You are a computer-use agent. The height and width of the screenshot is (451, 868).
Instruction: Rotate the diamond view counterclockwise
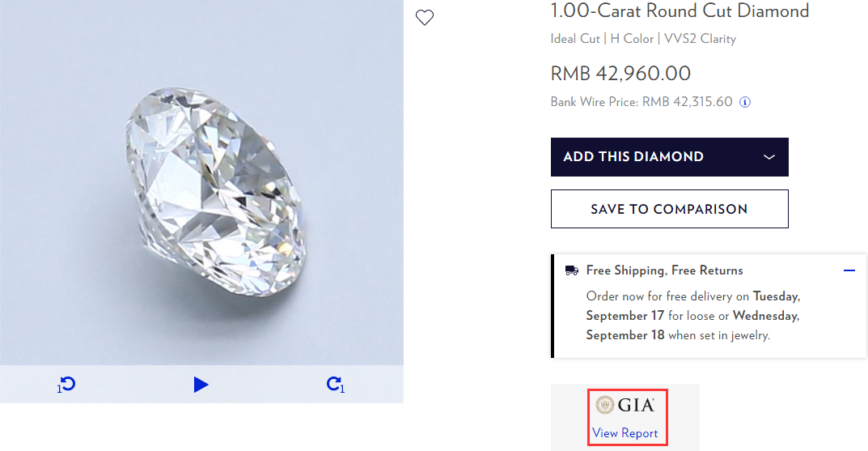click(67, 384)
